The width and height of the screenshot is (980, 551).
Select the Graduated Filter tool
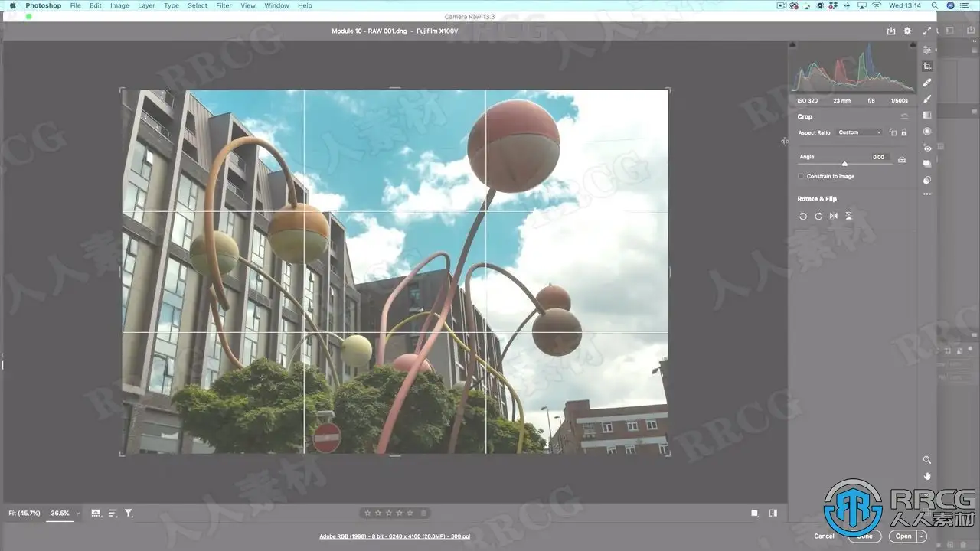pyautogui.click(x=927, y=116)
